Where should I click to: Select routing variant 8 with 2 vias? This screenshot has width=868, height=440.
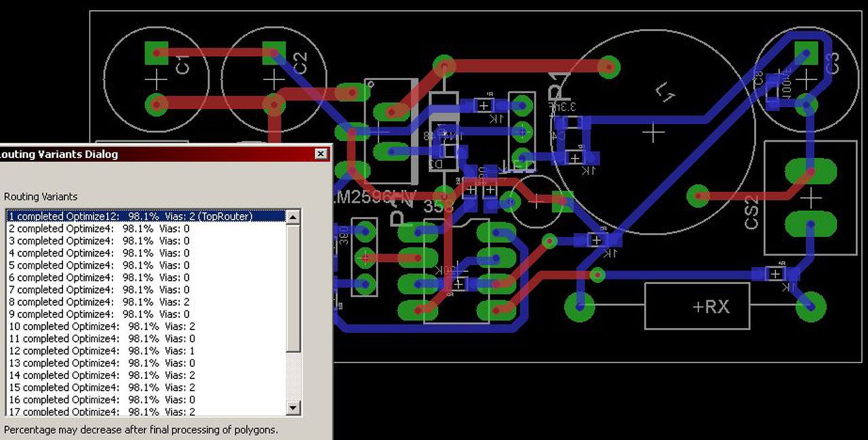coord(146,302)
